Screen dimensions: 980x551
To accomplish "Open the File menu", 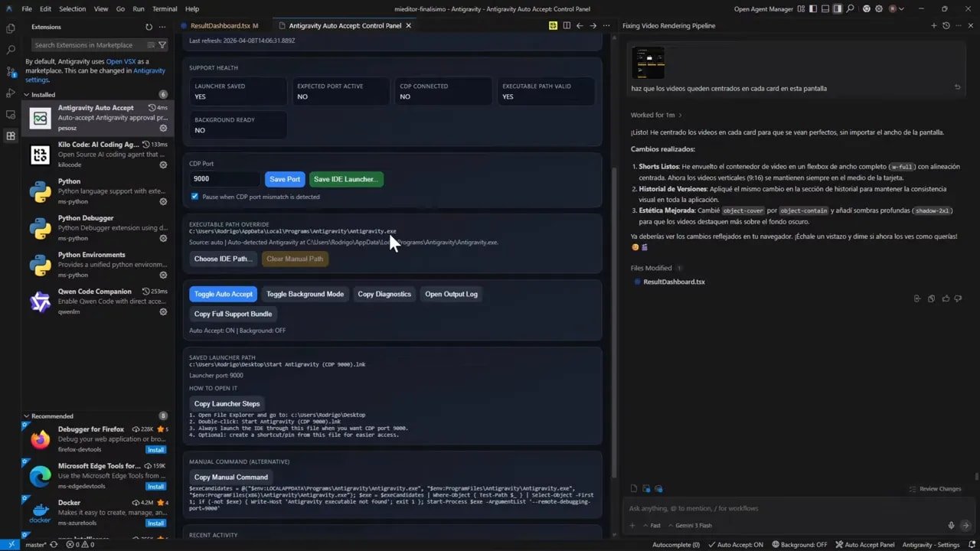I will coord(27,9).
